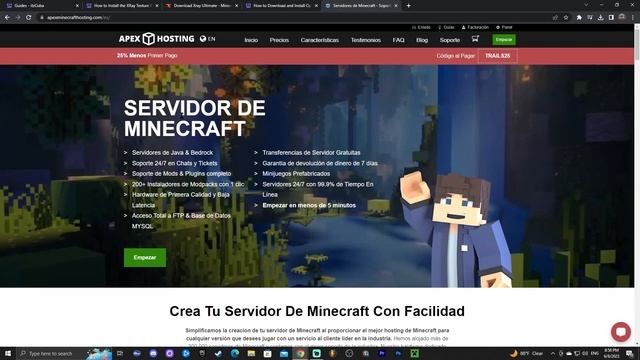Viewport: 640px width, 360px height.
Task: Click the large Empezar button in the hero
Action: pos(145,258)
